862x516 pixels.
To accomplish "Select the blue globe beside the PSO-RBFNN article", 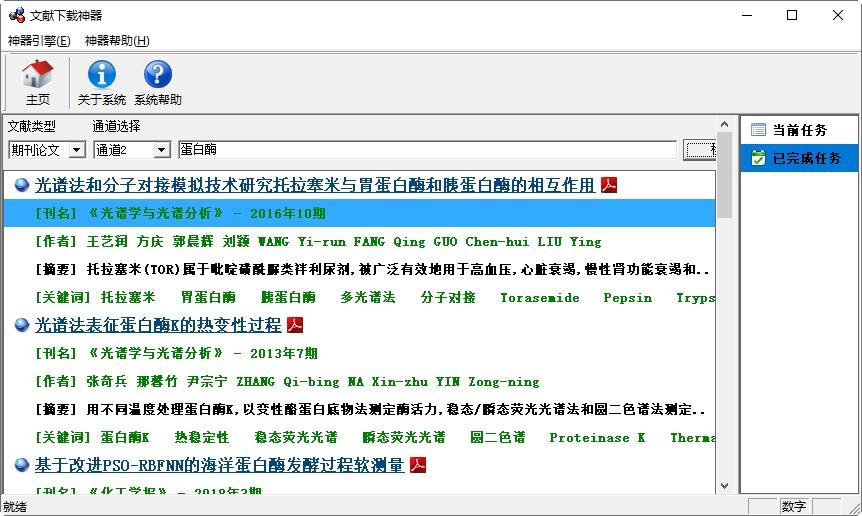I will (x=21, y=465).
